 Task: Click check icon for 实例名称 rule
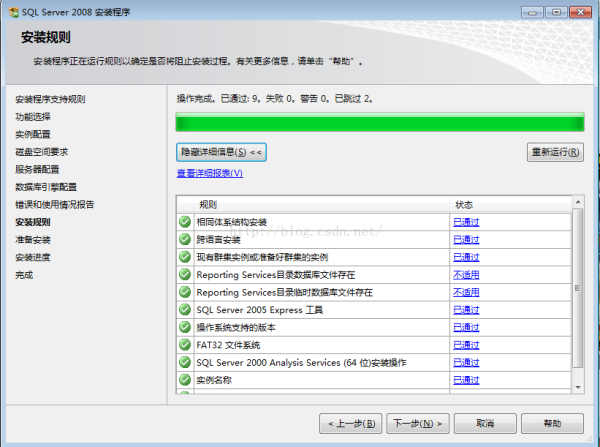pyautogui.click(x=185, y=380)
